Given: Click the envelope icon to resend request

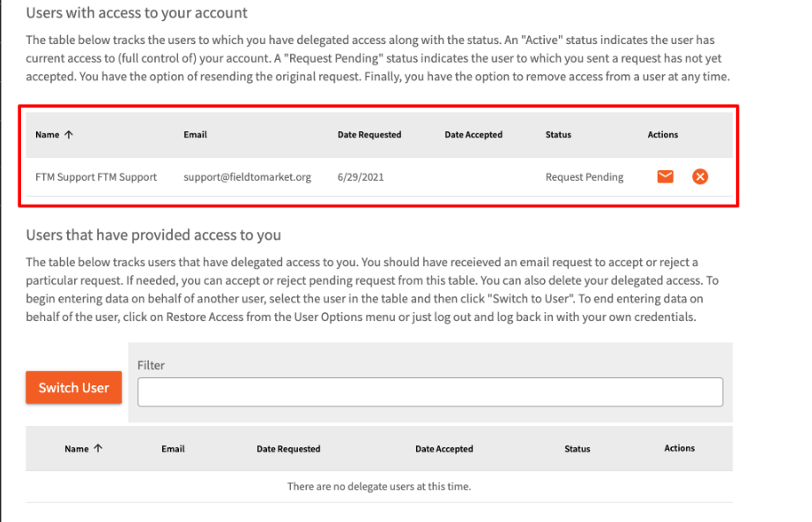Looking at the screenshot, I should (665, 176).
